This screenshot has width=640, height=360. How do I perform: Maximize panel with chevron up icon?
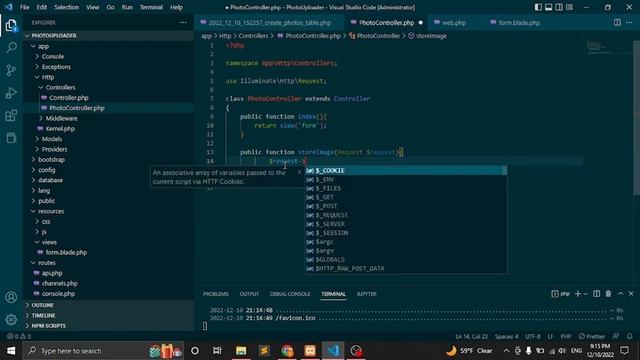click(620, 294)
